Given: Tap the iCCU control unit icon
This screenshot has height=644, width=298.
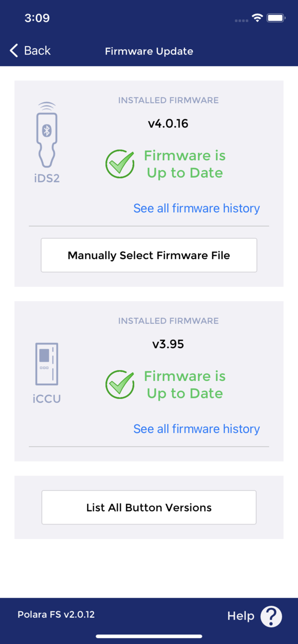Looking at the screenshot, I should (46, 365).
